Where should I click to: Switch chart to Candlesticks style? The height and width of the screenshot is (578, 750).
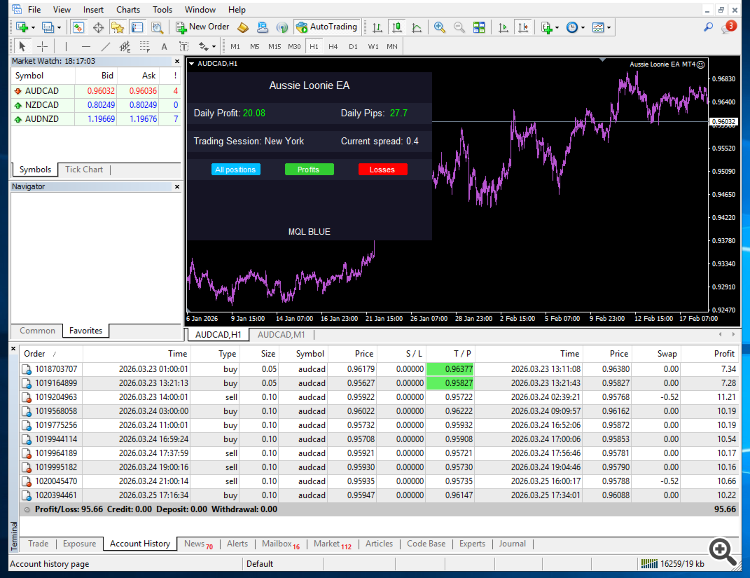click(397, 27)
